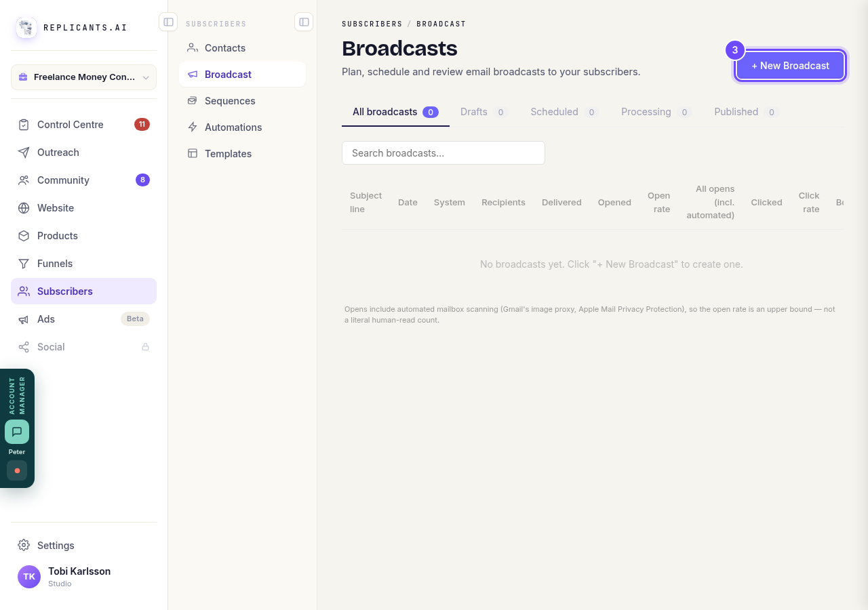Switch to the All broadcasts tab
This screenshot has width=868, height=610.
[x=395, y=112]
